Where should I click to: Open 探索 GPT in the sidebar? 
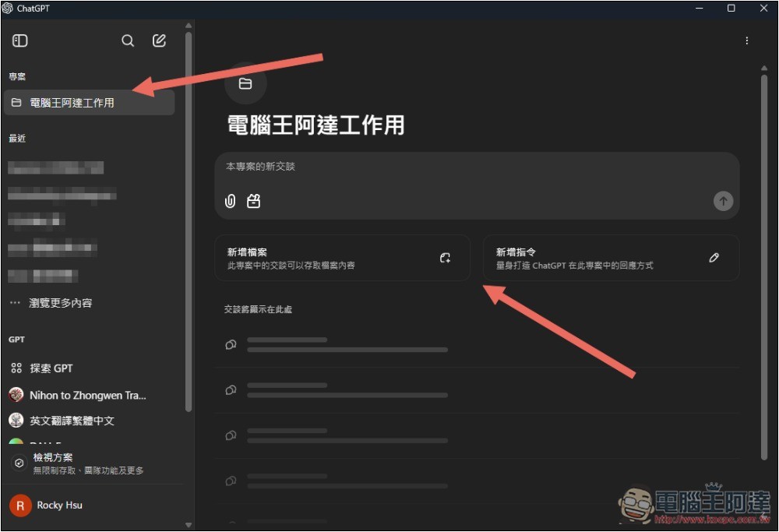(51, 368)
